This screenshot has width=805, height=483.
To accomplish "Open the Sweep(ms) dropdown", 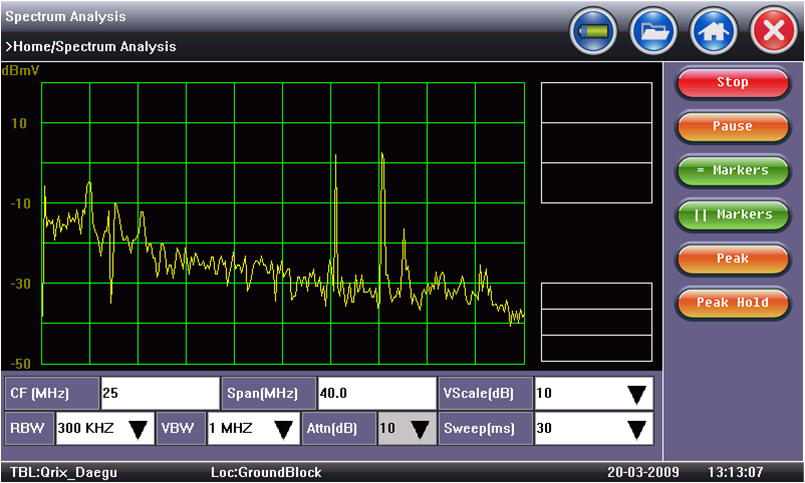I will point(594,429).
